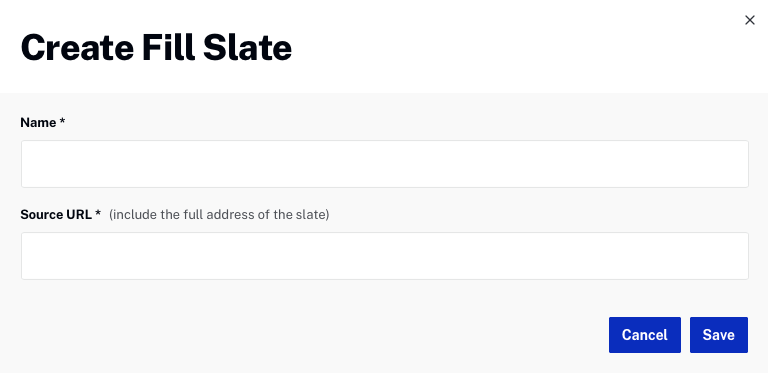Click the Name text field
Image resolution: width=768 pixels, height=373 pixels.
pyautogui.click(x=384, y=164)
